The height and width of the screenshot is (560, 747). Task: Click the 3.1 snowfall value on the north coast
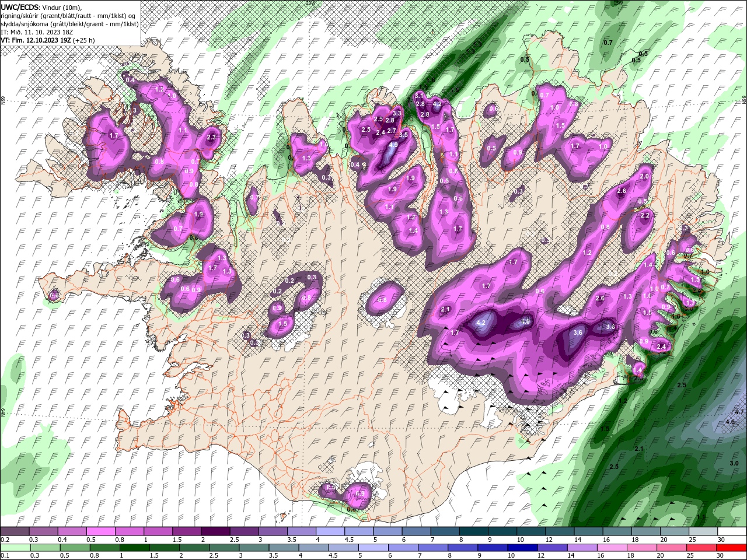(x=419, y=95)
